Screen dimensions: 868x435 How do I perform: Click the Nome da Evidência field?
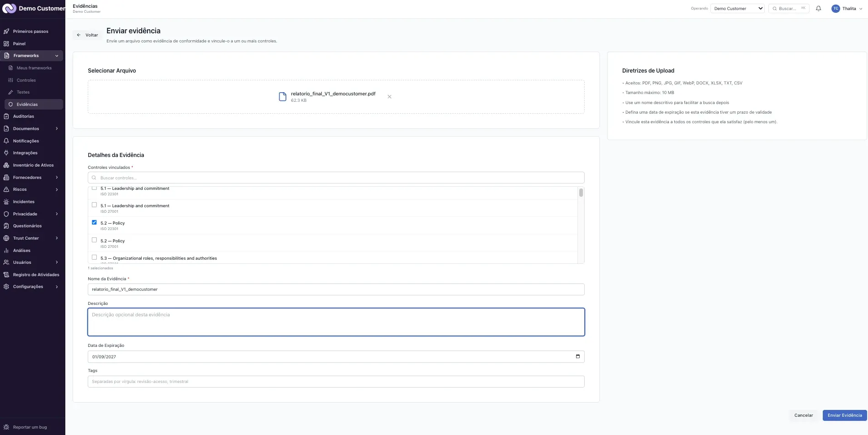click(x=336, y=289)
